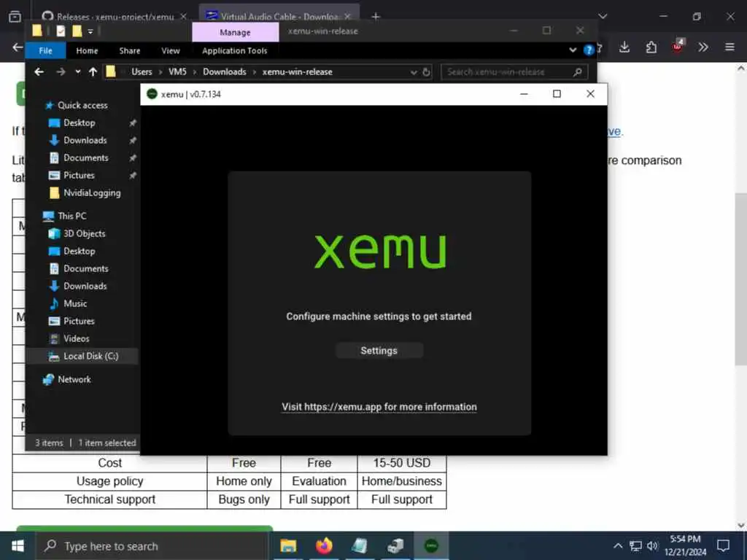The width and height of the screenshot is (747, 560).
Task: Open a new browser tab
Action: [x=376, y=17]
